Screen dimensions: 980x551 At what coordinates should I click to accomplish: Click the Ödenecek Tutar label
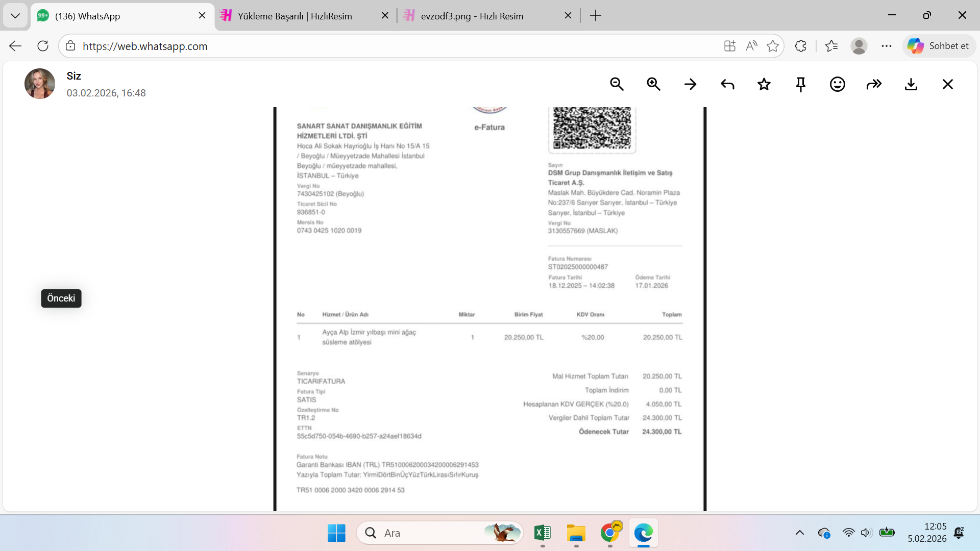(x=604, y=432)
